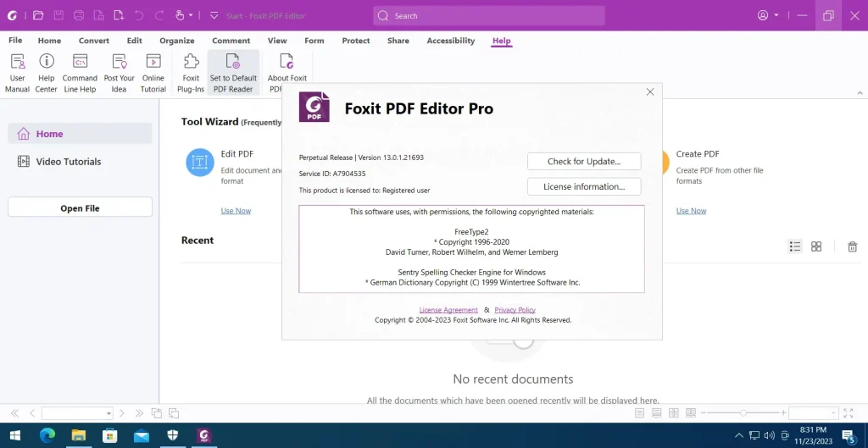The width and height of the screenshot is (868, 448).
Task: Collapse the ribbon with the chevron
Action: [x=860, y=92]
